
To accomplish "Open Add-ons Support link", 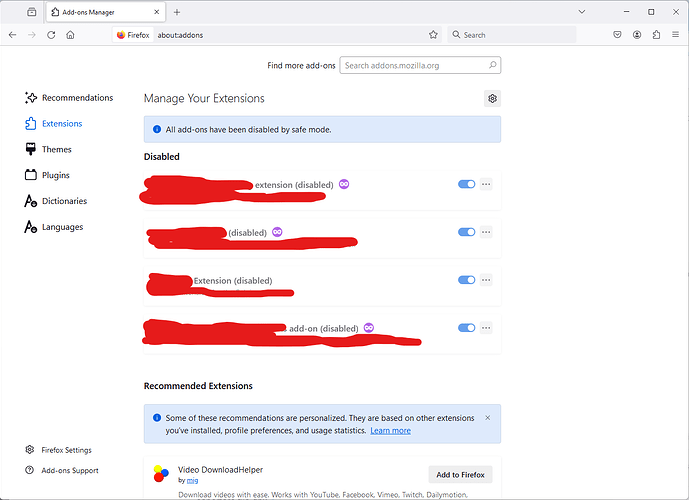I will (x=62, y=470).
